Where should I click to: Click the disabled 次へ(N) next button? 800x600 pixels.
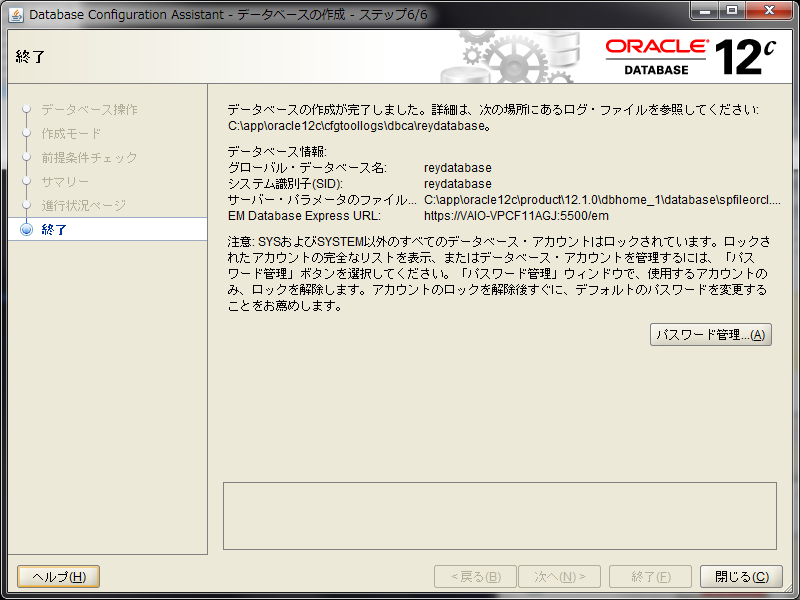[x=560, y=577]
